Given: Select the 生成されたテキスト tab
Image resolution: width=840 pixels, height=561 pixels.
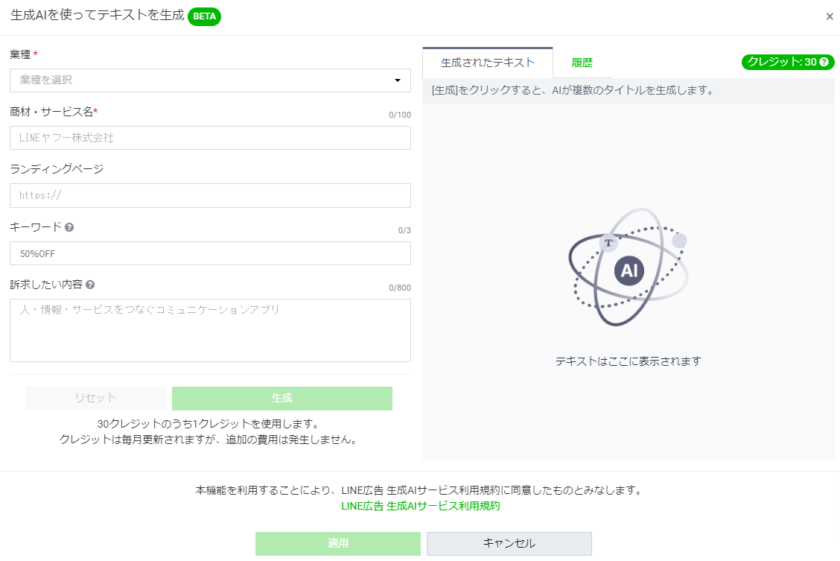Looking at the screenshot, I should (487, 62).
